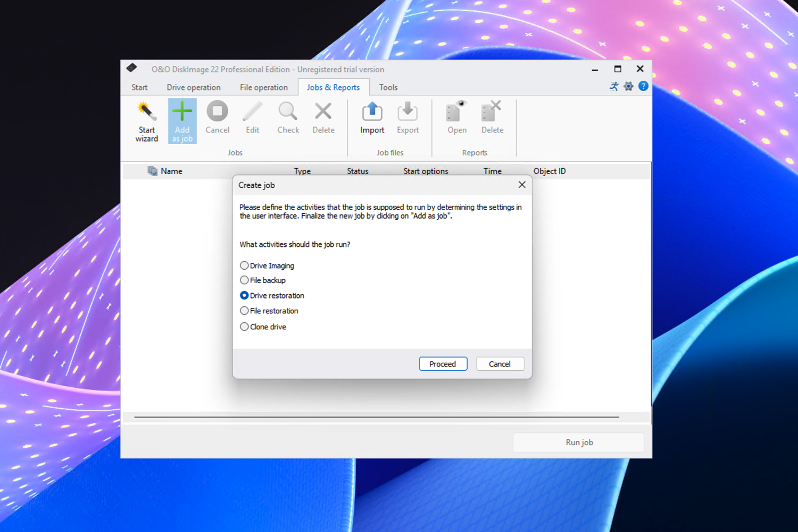Image resolution: width=798 pixels, height=532 pixels.
Task: Click the Start options column header
Action: (426, 171)
